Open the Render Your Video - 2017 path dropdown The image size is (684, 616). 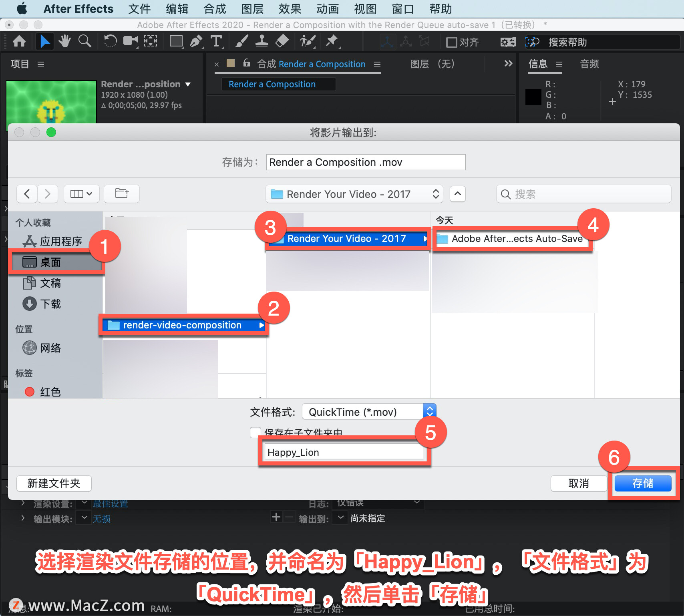354,194
